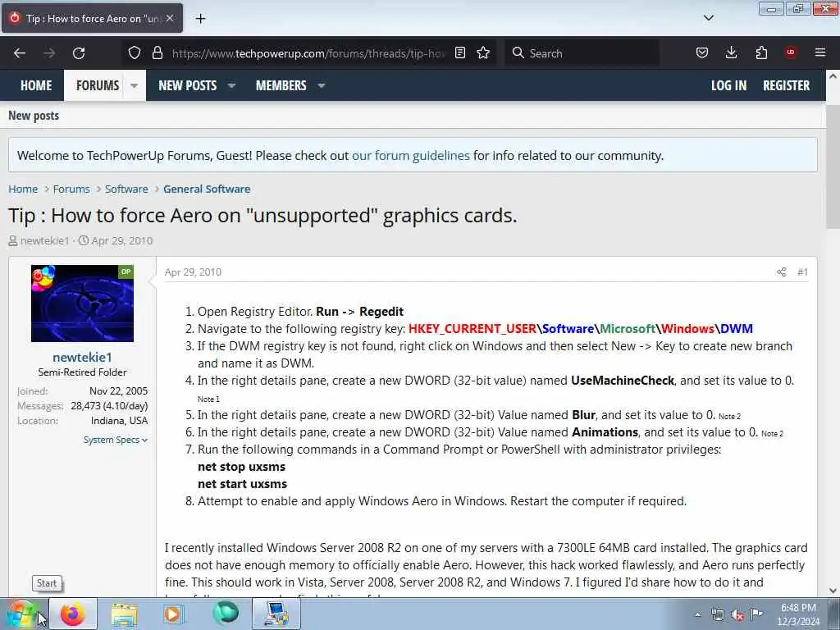Viewport: 840px width, 630px height.
Task: Open the Extensions puzzle icon
Action: click(x=761, y=52)
